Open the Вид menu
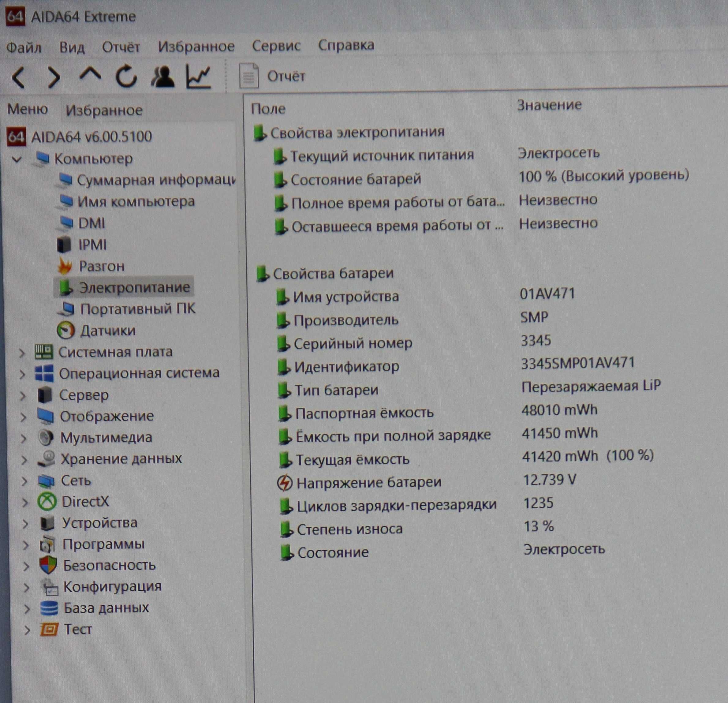728x703 pixels. pyautogui.click(x=72, y=47)
